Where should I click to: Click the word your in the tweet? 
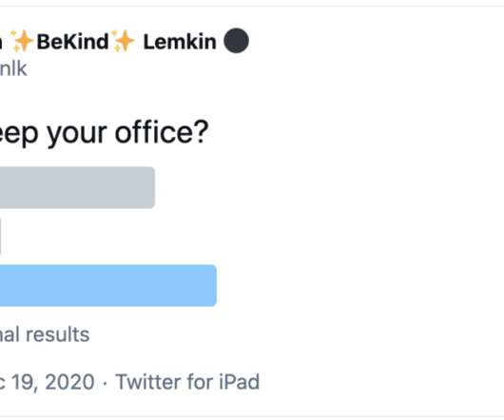(77, 134)
